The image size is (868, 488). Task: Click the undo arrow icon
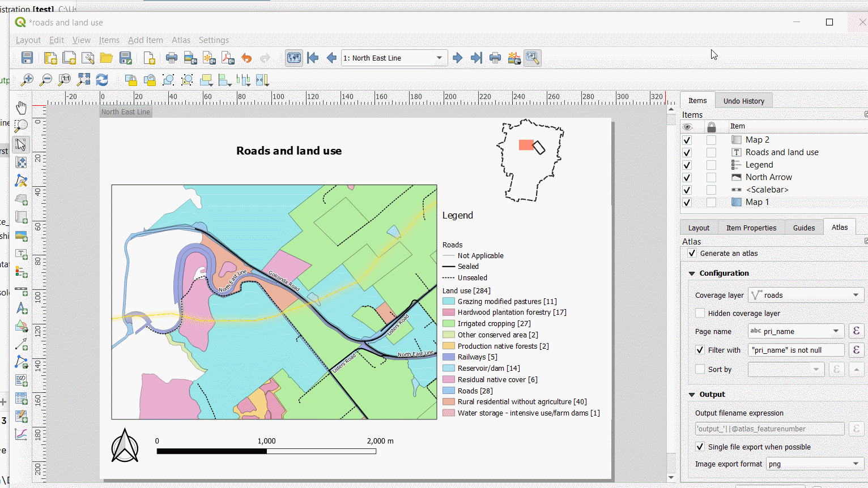tap(246, 58)
